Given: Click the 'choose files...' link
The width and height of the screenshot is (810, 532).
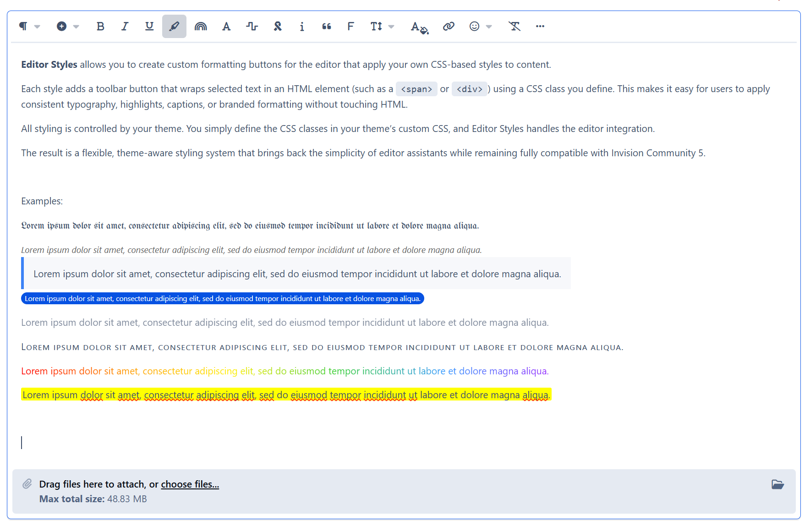Looking at the screenshot, I should click(x=190, y=484).
